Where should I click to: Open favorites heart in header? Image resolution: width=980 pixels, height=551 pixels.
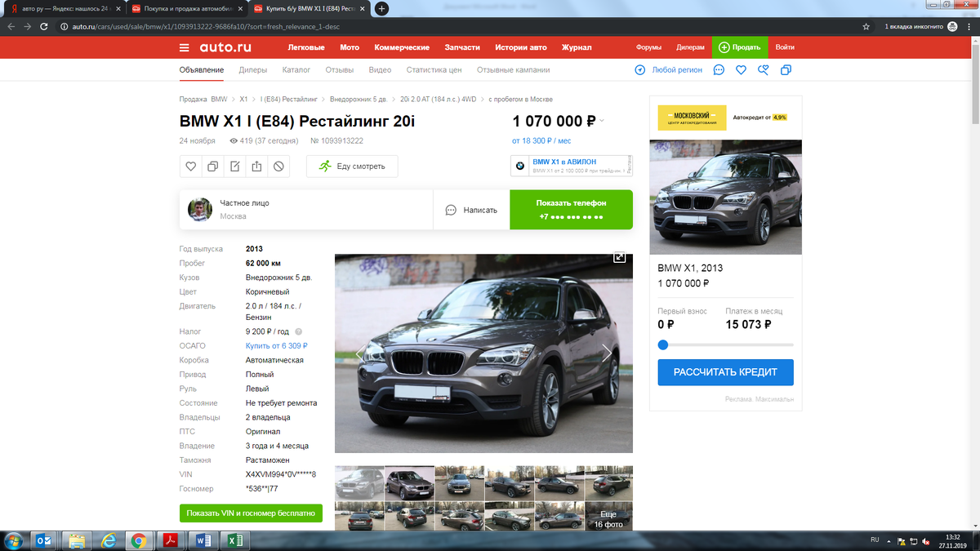click(741, 70)
